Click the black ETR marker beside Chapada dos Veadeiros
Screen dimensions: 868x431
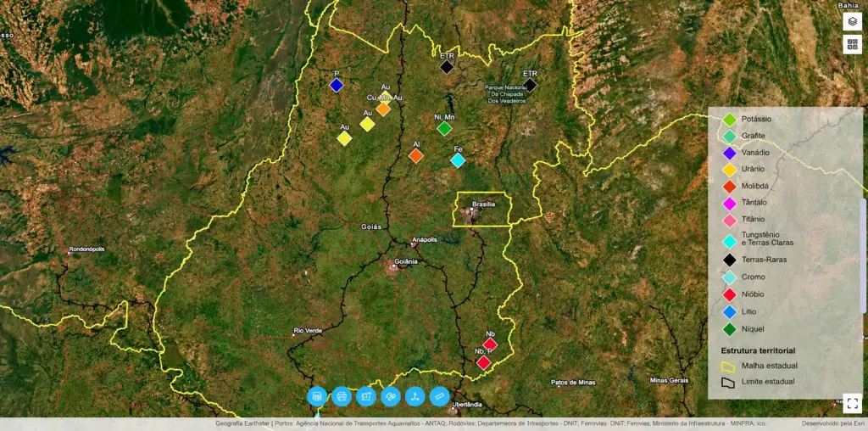point(531,85)
